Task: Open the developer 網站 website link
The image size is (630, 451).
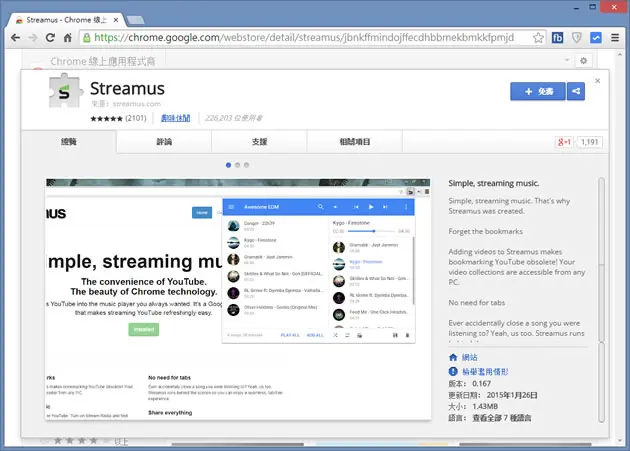Action: (469, 357)
